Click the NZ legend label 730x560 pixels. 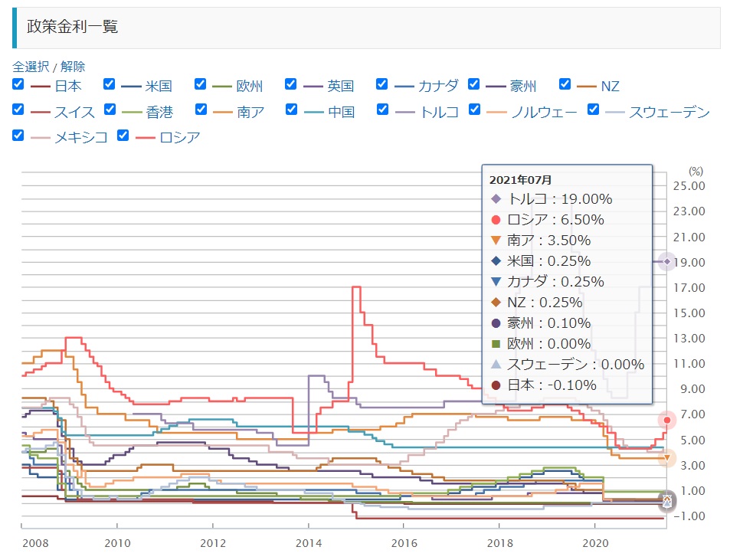coord(610,86)
